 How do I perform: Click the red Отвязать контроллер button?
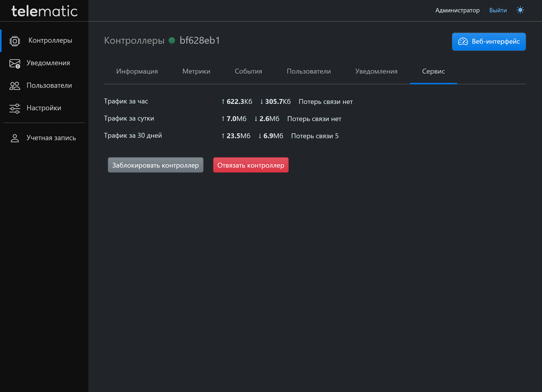click(251, 165)
